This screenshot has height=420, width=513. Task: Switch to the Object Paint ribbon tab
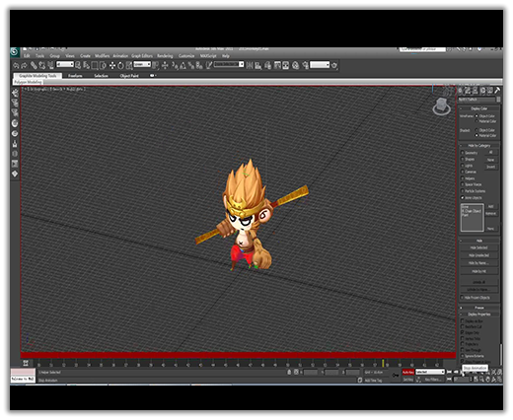click(129, 76)
